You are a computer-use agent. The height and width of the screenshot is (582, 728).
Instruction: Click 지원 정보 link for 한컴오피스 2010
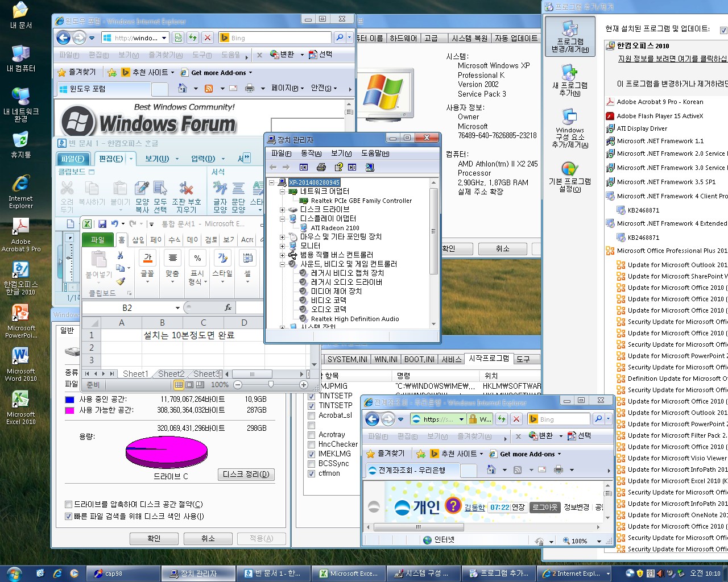pyautogui.click(x=672, y=59)
